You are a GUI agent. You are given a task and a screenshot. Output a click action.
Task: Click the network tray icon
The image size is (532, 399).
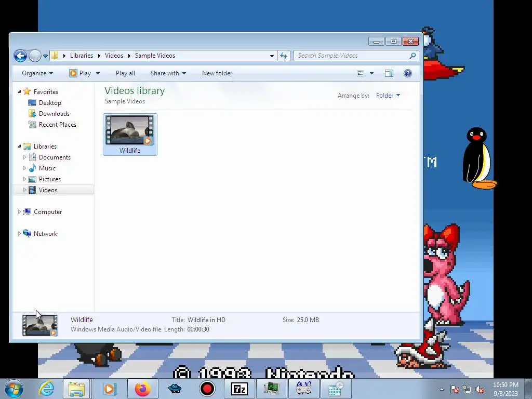[467, 390]
